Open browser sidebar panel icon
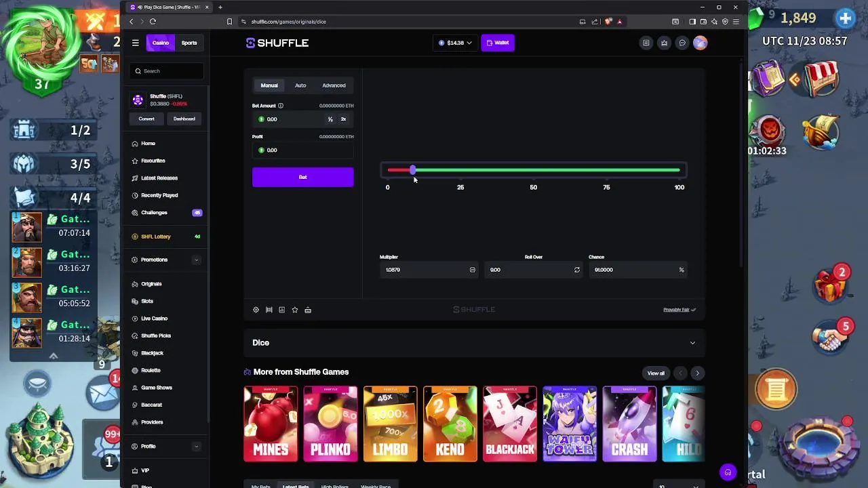 (692, 22)
